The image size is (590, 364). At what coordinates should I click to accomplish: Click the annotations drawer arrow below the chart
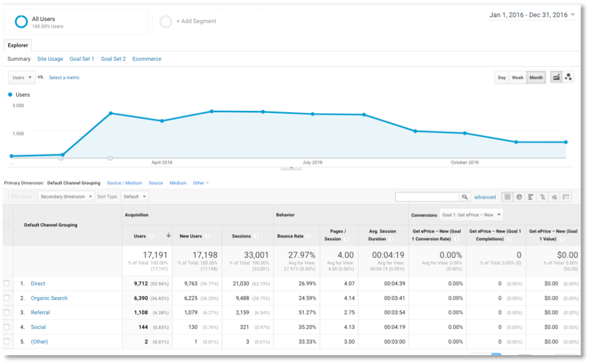coord(291,168)
